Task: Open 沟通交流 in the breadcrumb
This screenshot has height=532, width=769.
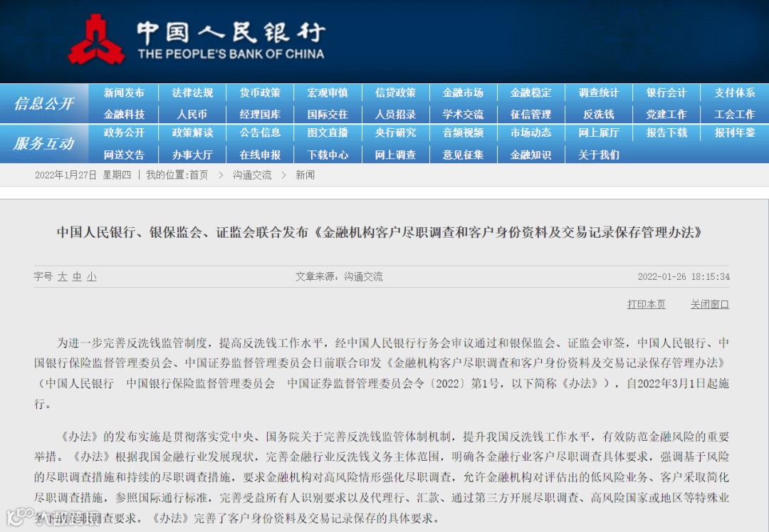Action: (252, 175)
